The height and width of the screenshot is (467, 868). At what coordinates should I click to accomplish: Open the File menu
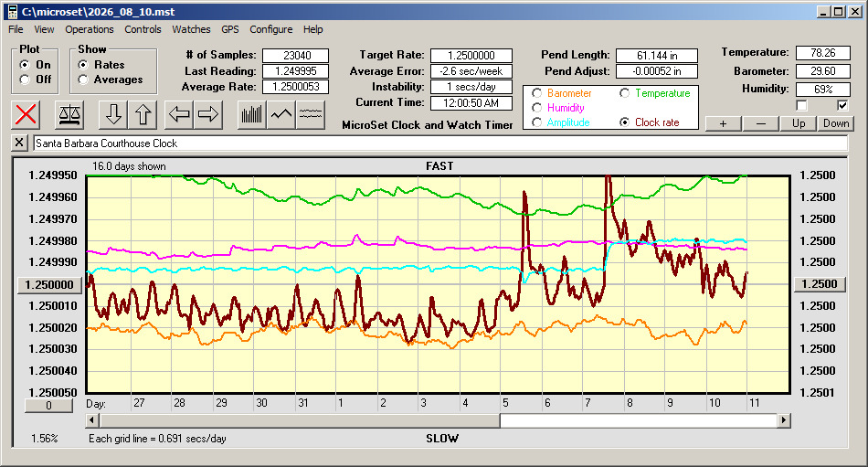16,29
